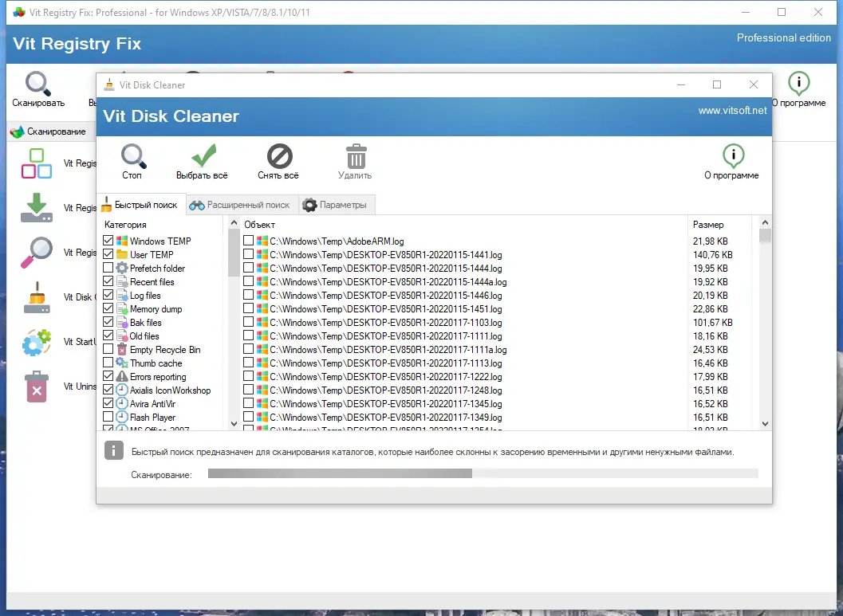
Task: Open the www.vitsoft.net link
Action: [732, 111]
